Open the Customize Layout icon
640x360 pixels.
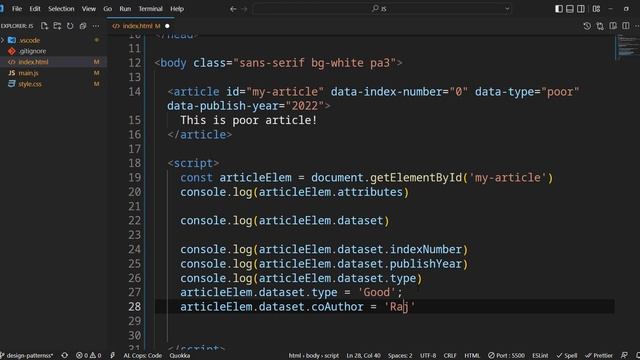pos(596,9)
